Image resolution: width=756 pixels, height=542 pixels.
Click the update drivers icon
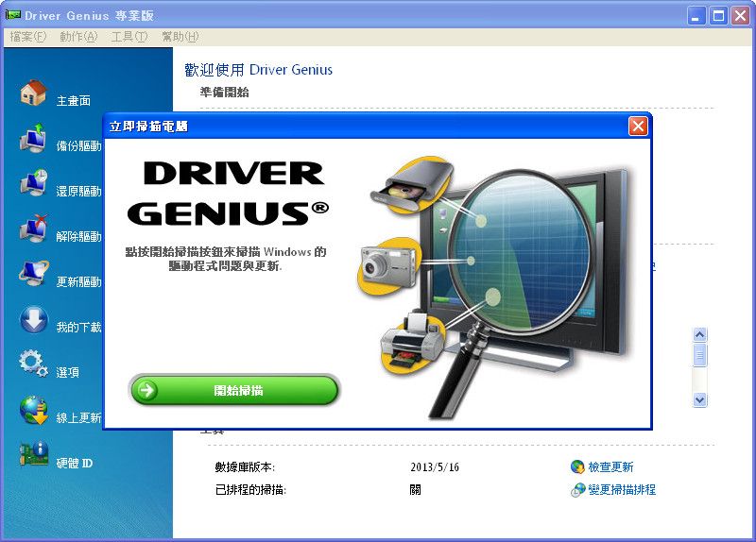[x=34, y=273]
